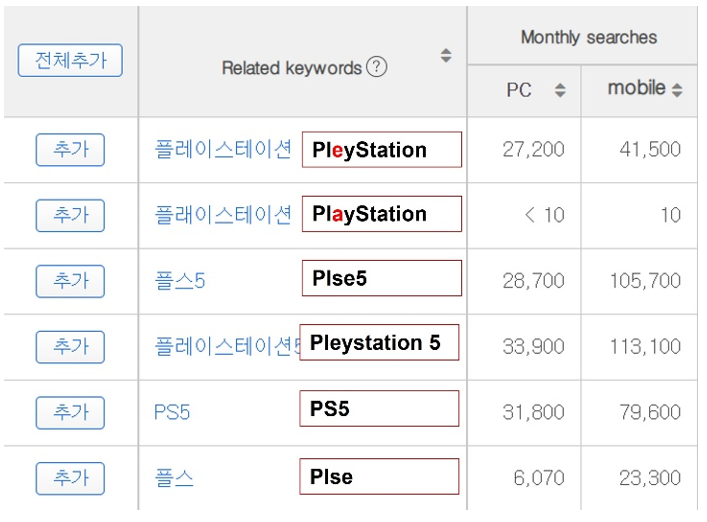Select the 105,700 mobile search value
The height and width of the screenshot is (522, 707).
(x=645, y=281)
